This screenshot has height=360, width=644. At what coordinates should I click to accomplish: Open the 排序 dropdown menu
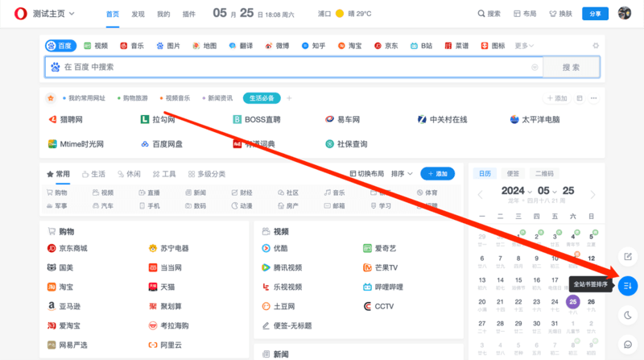tap(402, 174)
